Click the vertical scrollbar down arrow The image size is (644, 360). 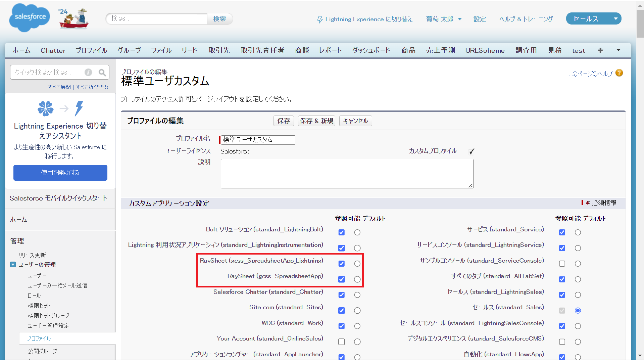(x=640, y=355)
